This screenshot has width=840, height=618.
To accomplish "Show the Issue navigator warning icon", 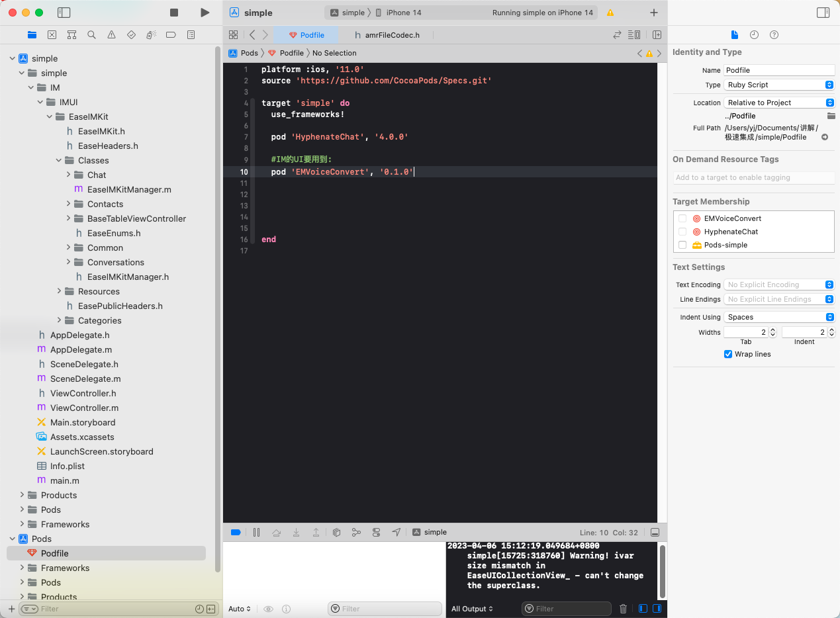I will [x=111, y=35].
